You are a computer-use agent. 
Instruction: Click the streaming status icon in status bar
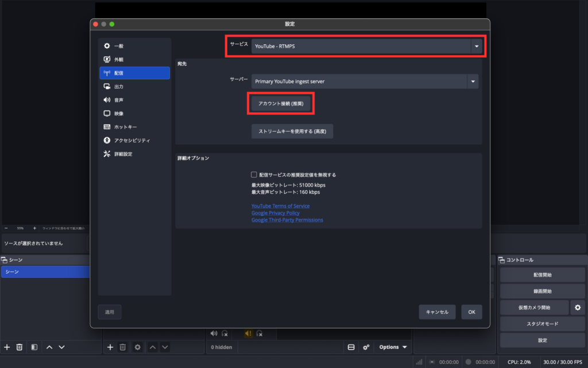tap(432, 362)
